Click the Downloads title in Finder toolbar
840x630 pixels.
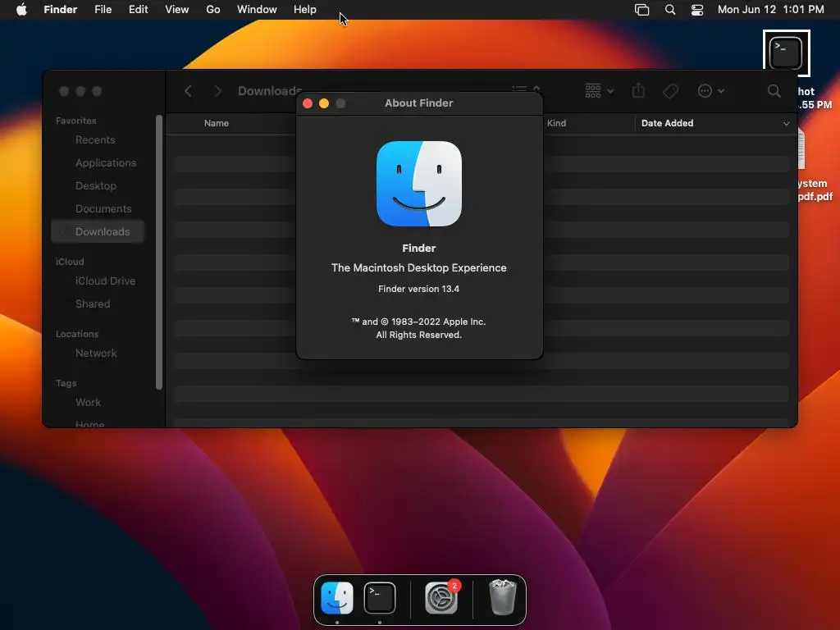click(270, 91)
